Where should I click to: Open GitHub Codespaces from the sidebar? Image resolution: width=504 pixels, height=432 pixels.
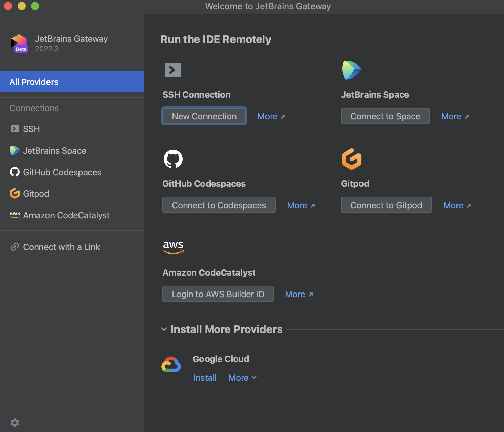pyautogui.click(x=14, y=172)
